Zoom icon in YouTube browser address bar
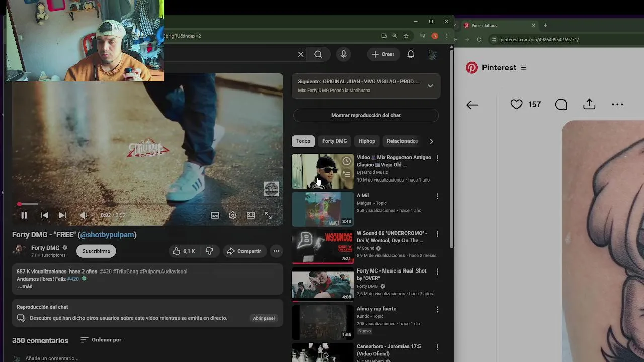 coord(395,36)
